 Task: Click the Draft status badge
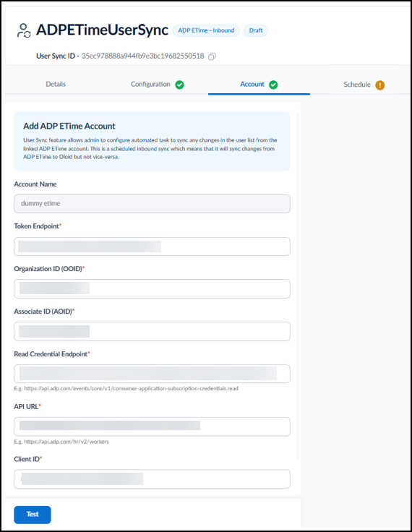pos(256,30)
